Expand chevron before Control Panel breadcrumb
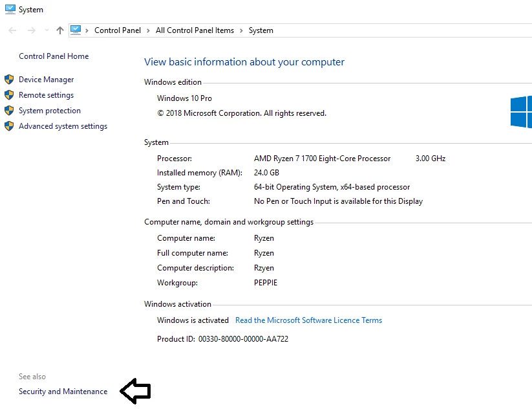 (x=87, y=30)
